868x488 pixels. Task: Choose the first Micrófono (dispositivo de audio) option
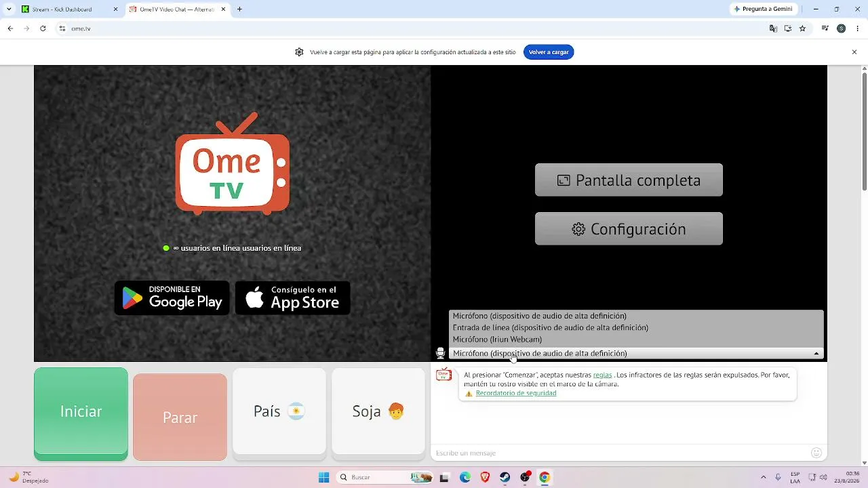click(635, 316)
